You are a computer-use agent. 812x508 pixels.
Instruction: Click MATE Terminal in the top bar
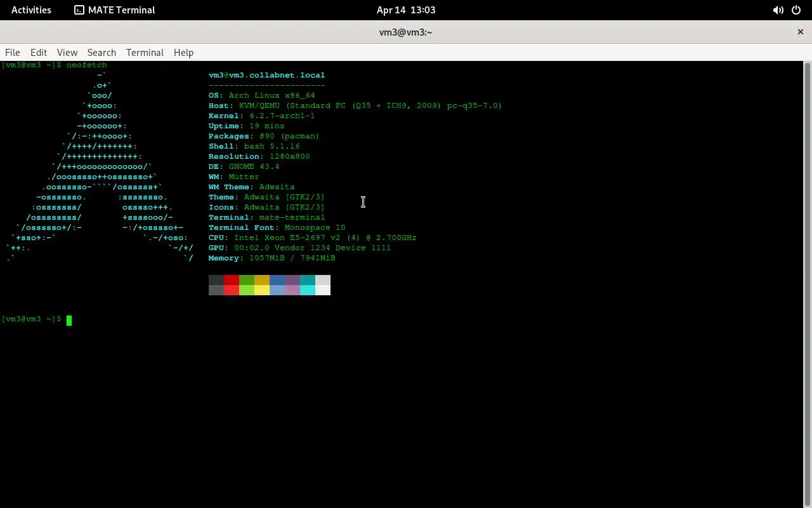coord(115,10)
